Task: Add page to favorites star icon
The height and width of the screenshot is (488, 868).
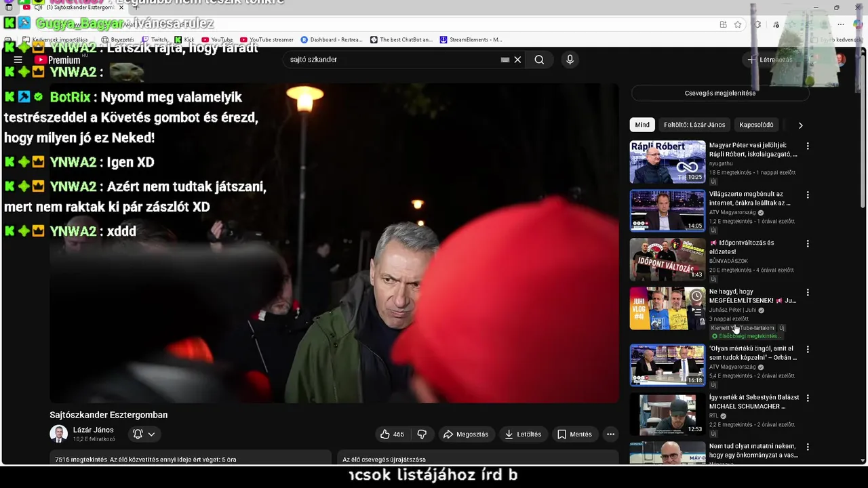Action: tap(738, 24)
